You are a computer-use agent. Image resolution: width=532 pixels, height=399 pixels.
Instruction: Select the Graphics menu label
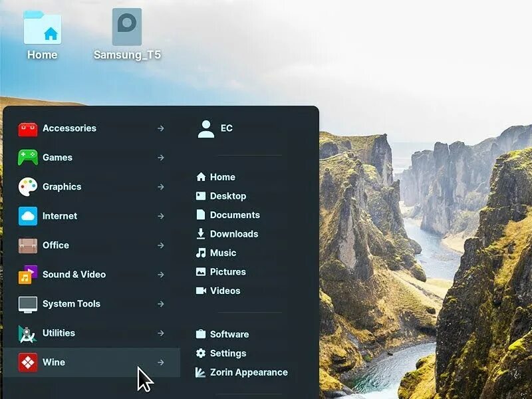coord(62,187)
